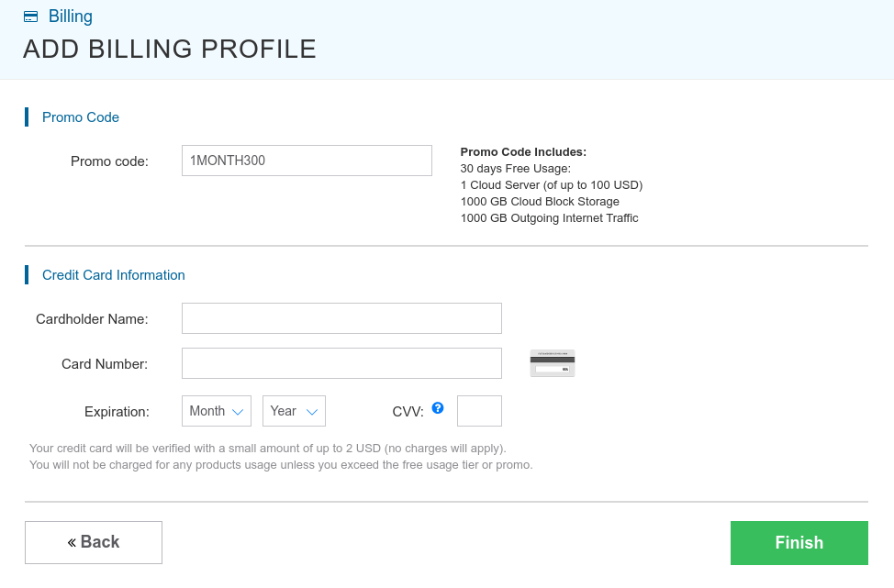Click the "Expiration:" label
Viewport: 894px width, 588px height.
tap(117, 412)
